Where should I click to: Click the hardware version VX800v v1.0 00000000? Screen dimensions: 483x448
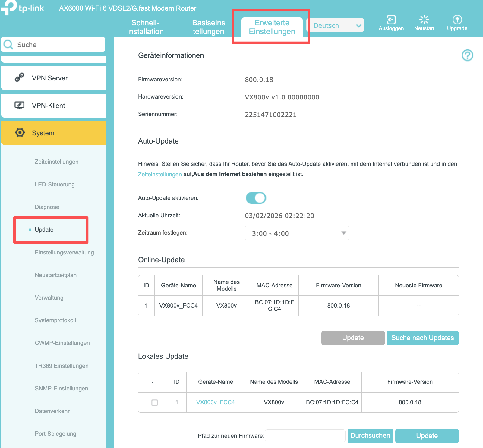(282, 97)
